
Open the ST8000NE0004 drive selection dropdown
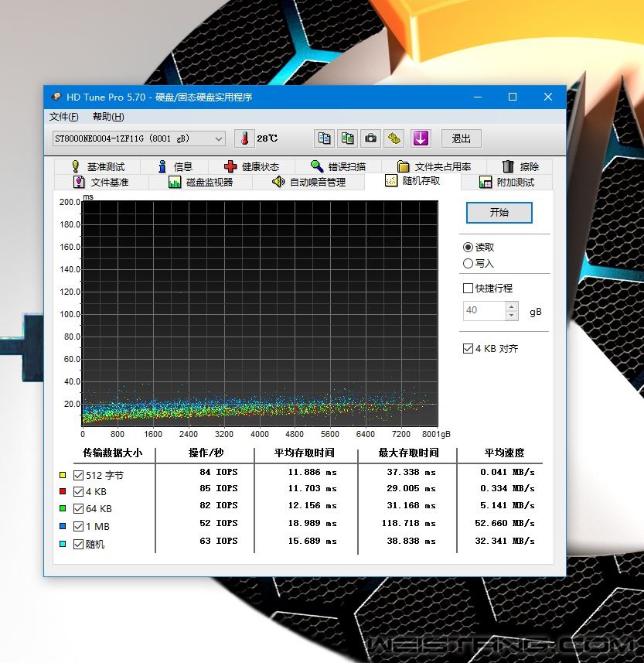(x=139, y=138)
